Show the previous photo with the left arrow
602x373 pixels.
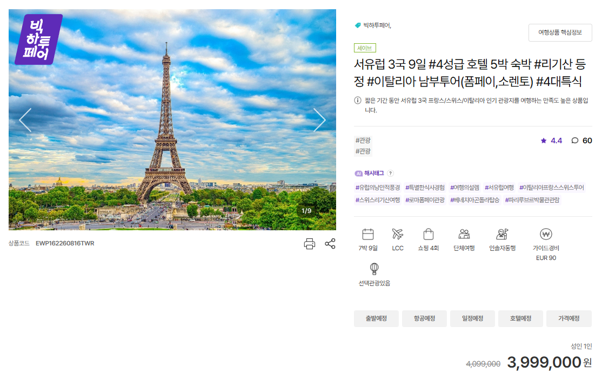[x=25, y=120]
